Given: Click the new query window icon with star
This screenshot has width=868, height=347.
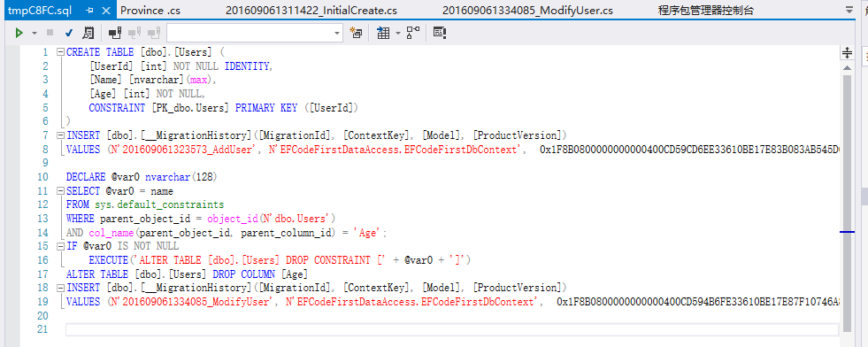Looking at the screenshot, I should point(356,34).
